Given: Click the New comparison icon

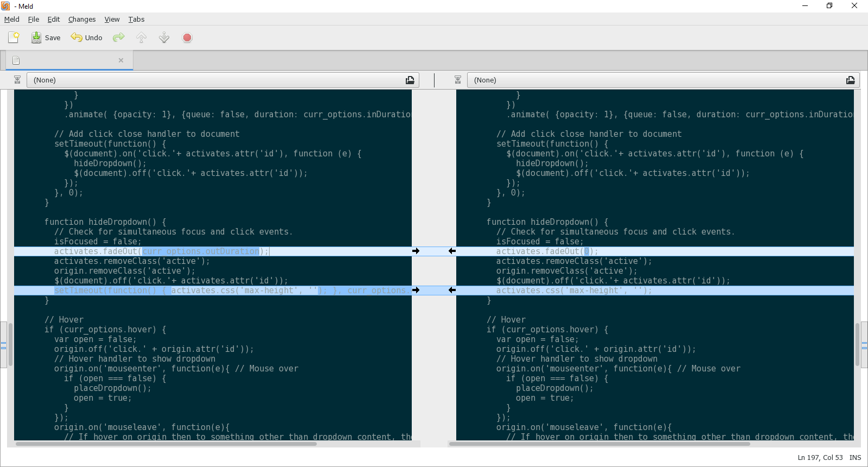Looking at the screenshot, I should 14,37.
